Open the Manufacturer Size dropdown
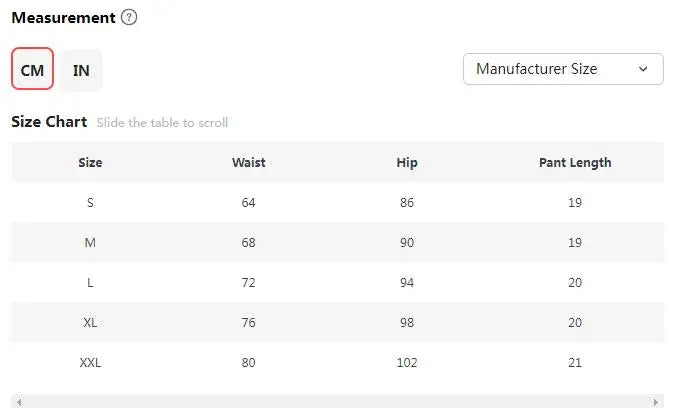Screen dimensions: 673x408 pos(563,69)
